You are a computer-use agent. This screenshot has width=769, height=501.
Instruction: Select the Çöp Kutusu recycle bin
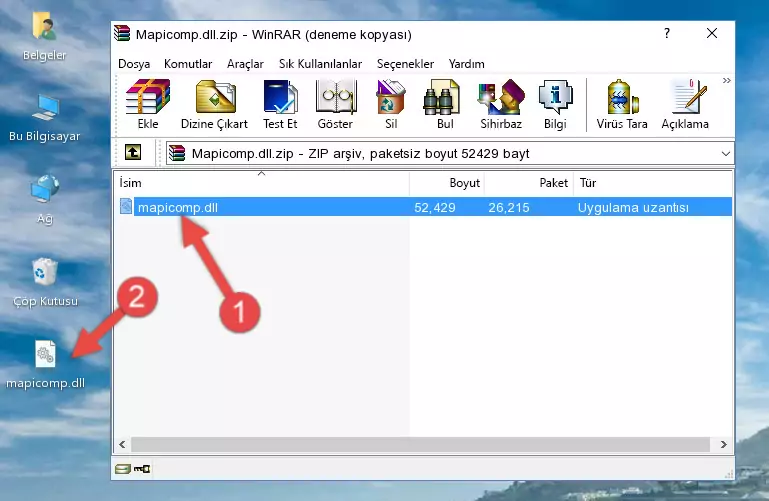tap(45, 282)
